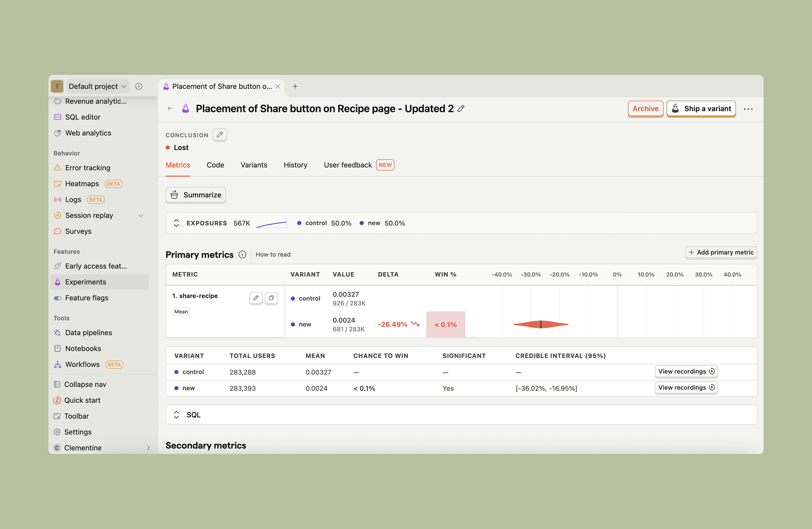Switch to the Code tab

[x=215, y=165]
